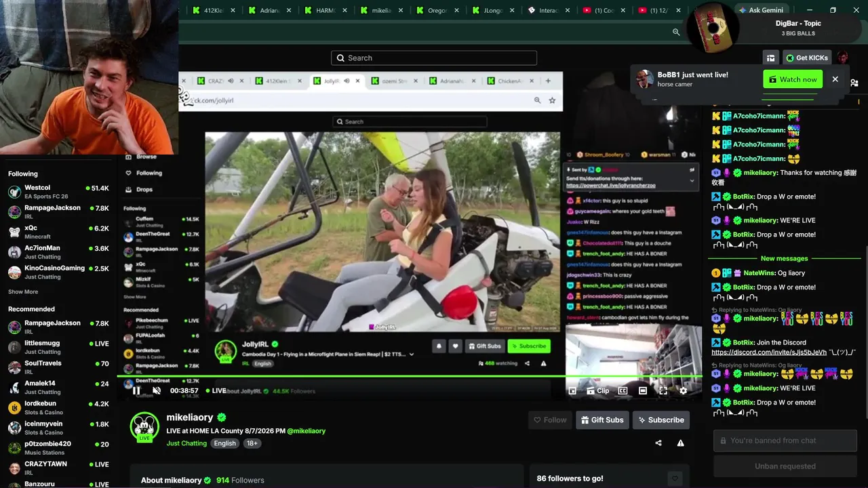
Task: Switch to the Oregon browser tab
Action: (x=437, y=10)
